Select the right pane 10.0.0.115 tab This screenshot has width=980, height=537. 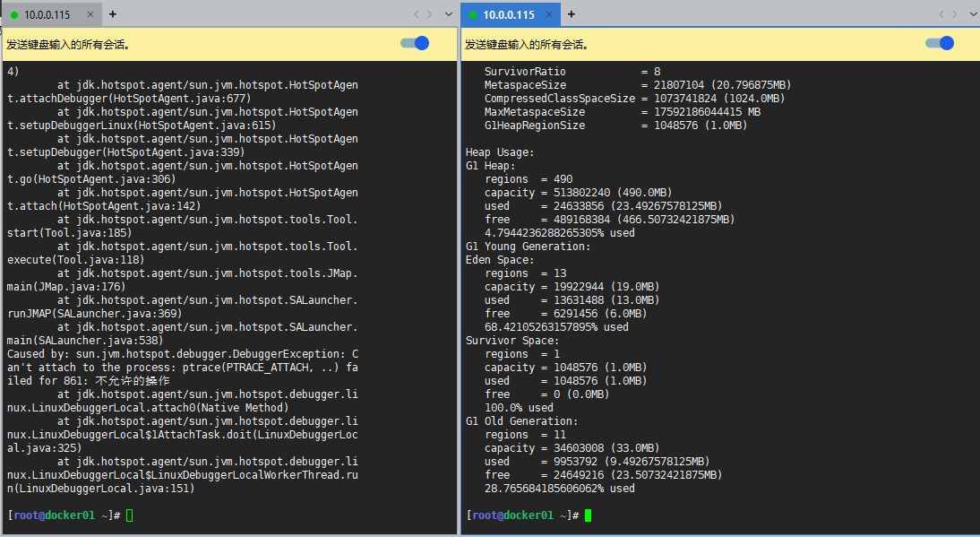point(508,14)
